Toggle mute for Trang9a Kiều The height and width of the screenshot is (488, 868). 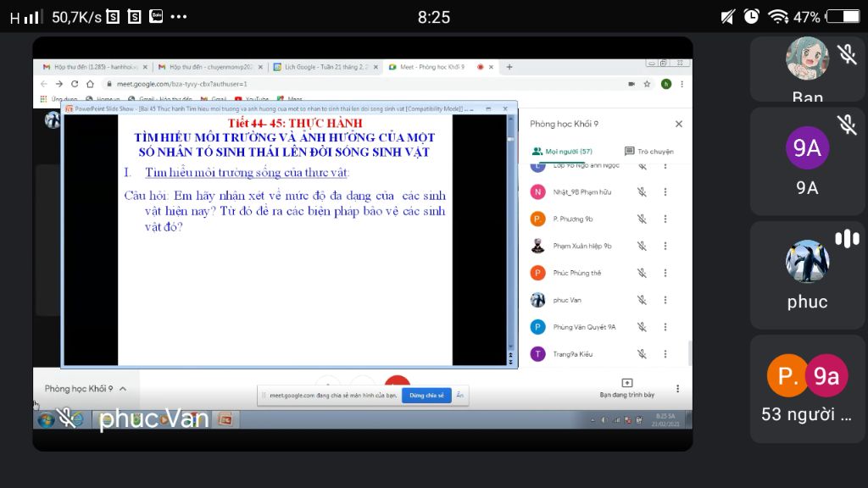[x=642, y=354]
